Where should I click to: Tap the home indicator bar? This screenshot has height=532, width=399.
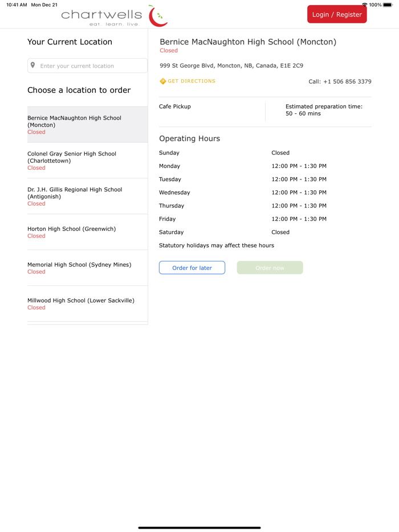tap(199, 527)
